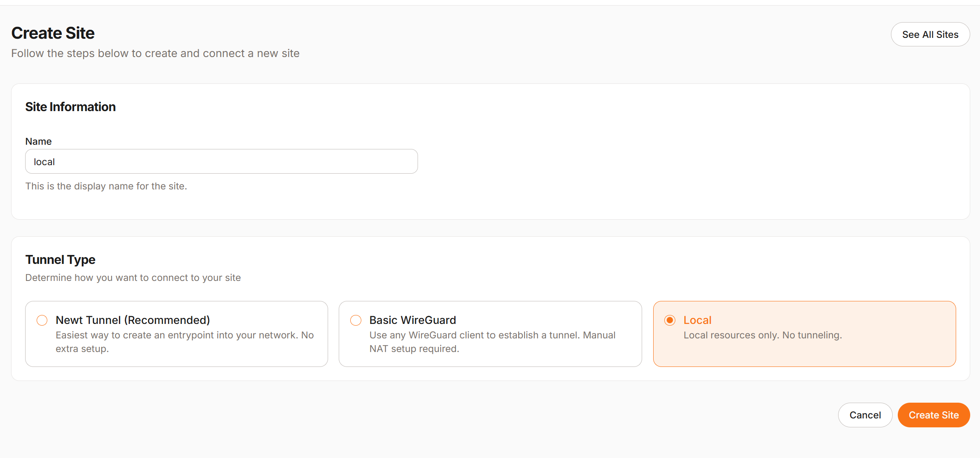This screenshot has height=458, width=980.
Task: Click 'Local resources only. No tunneling.' text
Action: (x=763, y=335)
